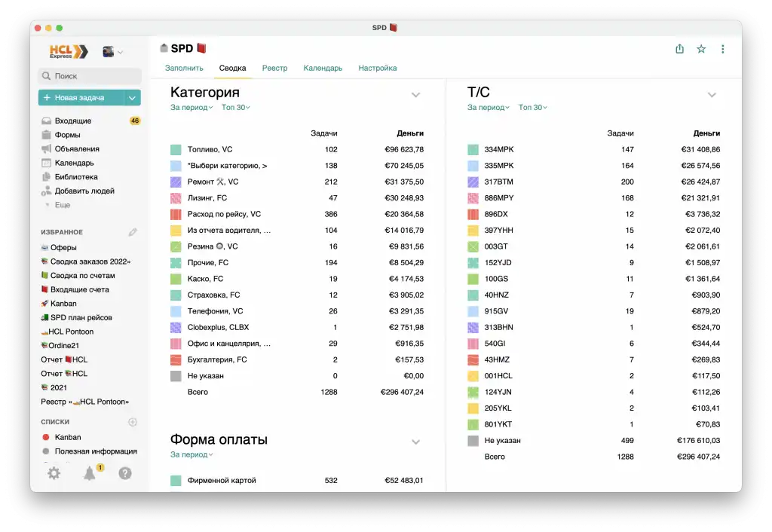Open the account avatar menu
The image size is (772, 532).
(112, 51)
